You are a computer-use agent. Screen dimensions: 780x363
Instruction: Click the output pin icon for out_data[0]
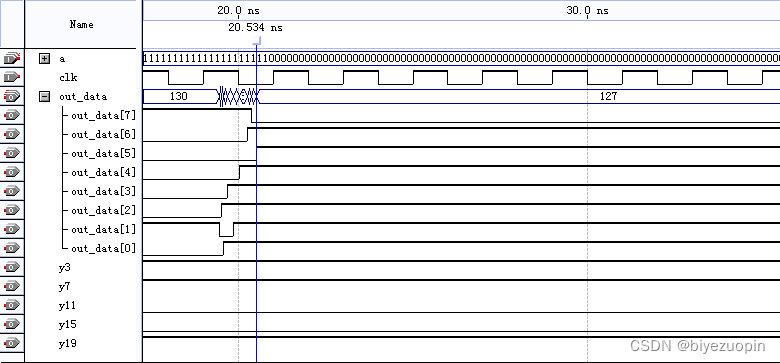pyautogui.click(x=12, y=248)
